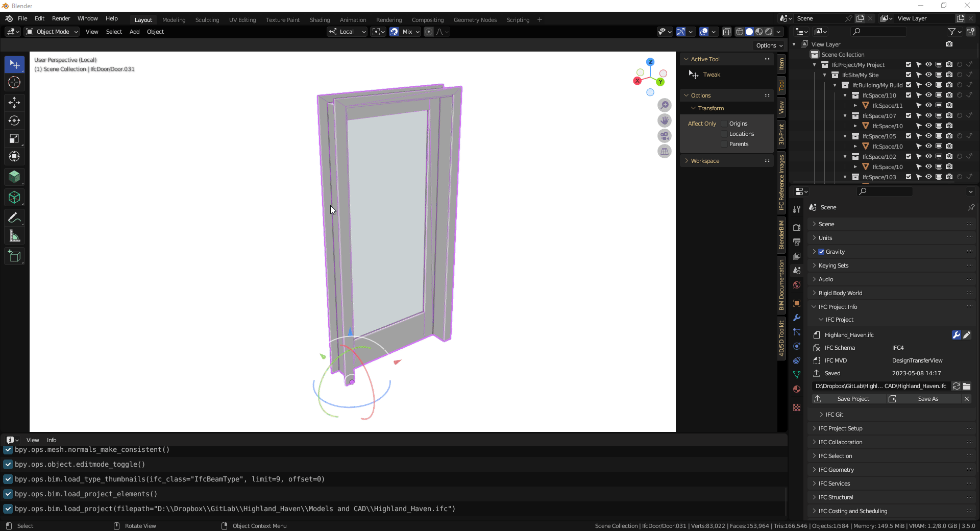This screenshot has height=531, width=980.
Task: Switch to the Render properties tab
Action: (796, 227)
